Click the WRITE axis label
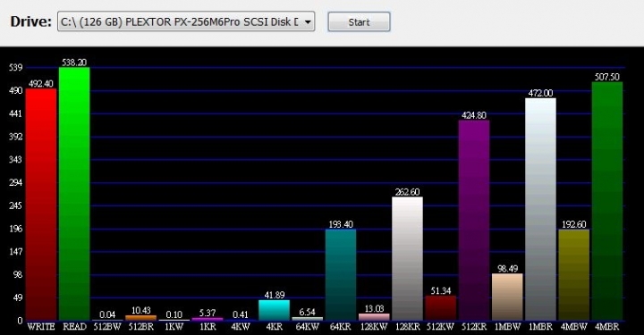The width and height of the screenshot is (644, 335). (41, 327)
